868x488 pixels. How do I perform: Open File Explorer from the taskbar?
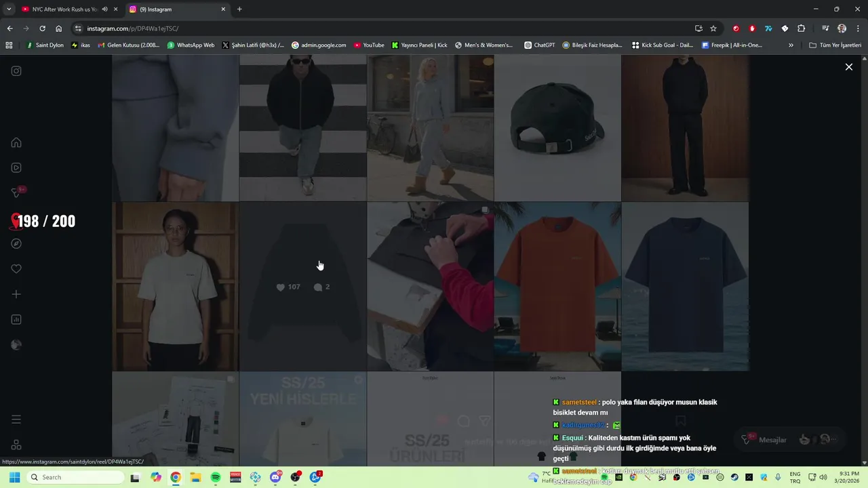[x=195, y=477]
